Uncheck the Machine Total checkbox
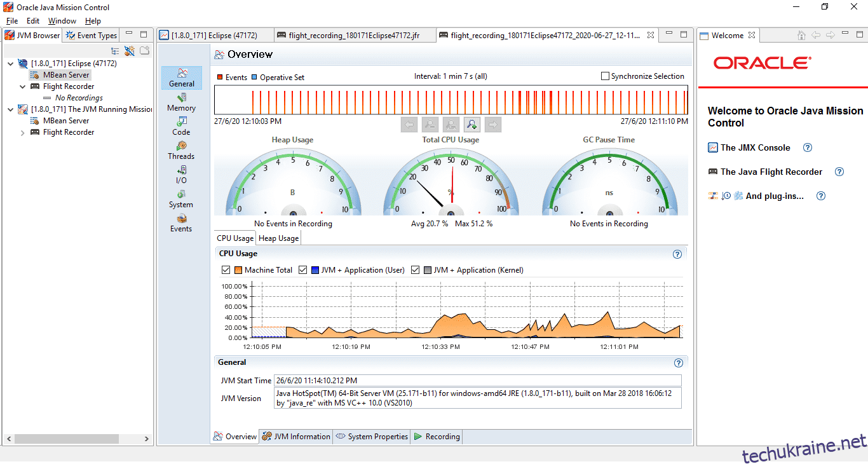Viewport: 868px width, 464px height. [226, 270]
